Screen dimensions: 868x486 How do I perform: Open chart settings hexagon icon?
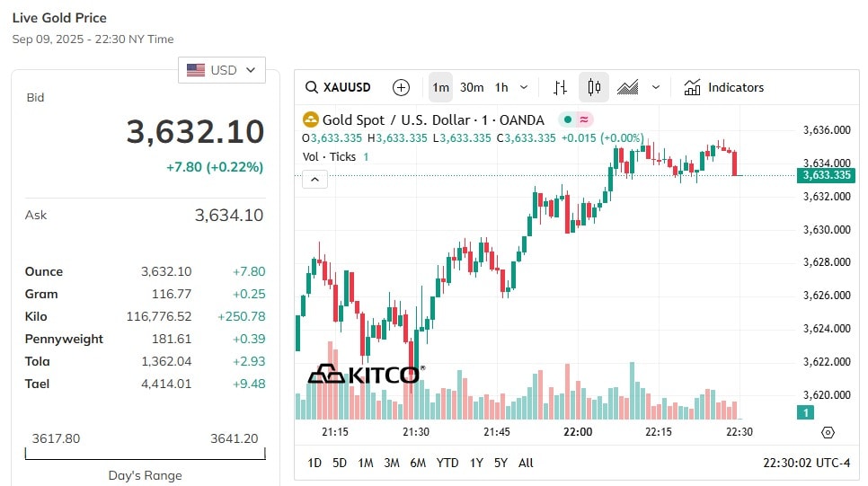tap(828, 432)
